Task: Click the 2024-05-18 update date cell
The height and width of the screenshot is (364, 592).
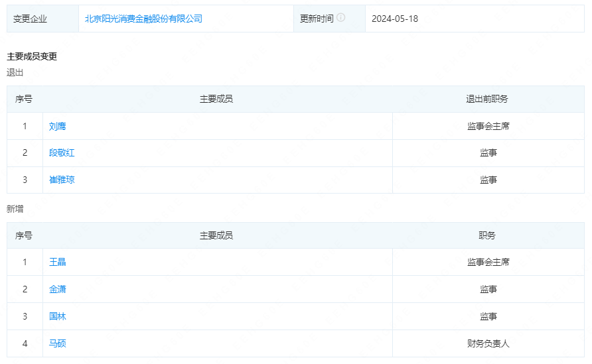Action: tap(395, 19)
